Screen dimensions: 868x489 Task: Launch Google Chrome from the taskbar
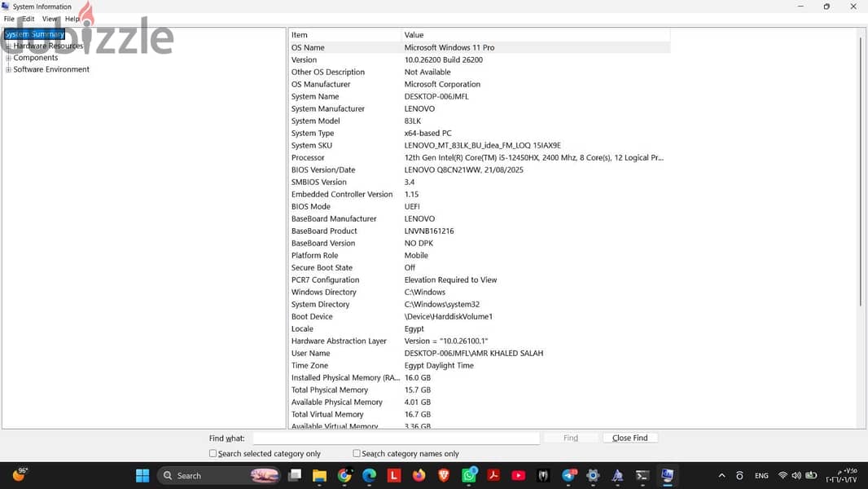pyautogui.click(x=344, y=476)
